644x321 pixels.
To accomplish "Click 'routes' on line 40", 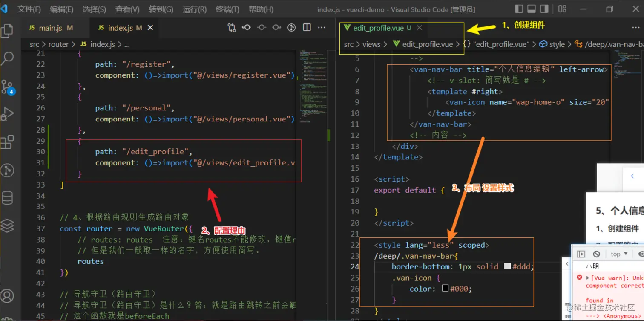I will [90, 261].
